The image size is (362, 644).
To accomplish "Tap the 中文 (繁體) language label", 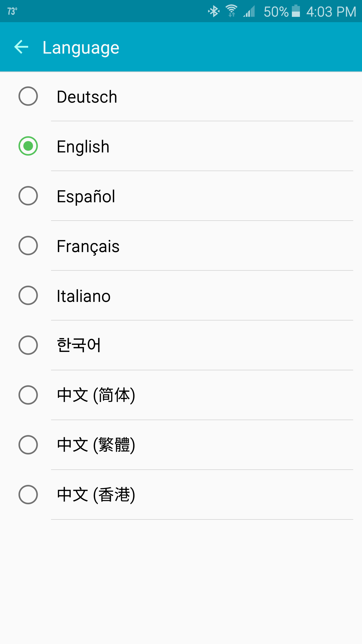I will click(96, 445).
